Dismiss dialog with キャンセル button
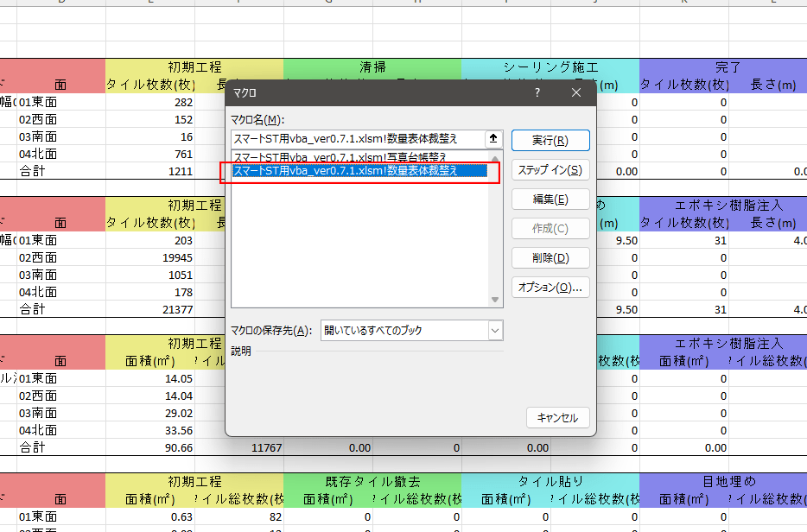The height and width of the screenshot is (532, 807). point(557,418)
